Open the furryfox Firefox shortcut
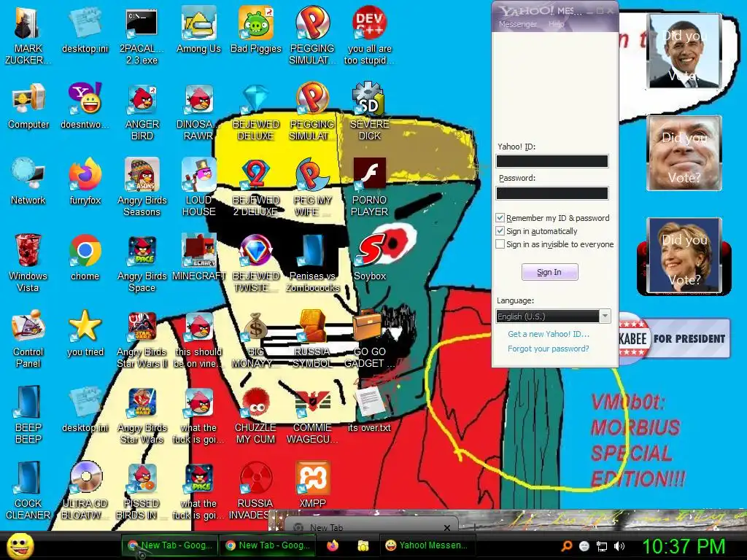 coord(85,182)
